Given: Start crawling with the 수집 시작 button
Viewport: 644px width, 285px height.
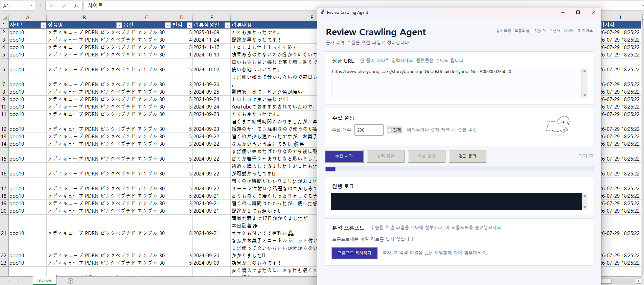Looking at the screenshot, I should click(344, 156).
